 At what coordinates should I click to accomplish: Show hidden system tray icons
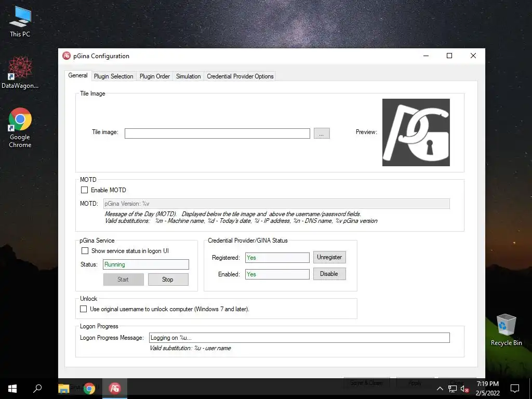[x=440, y=389]
